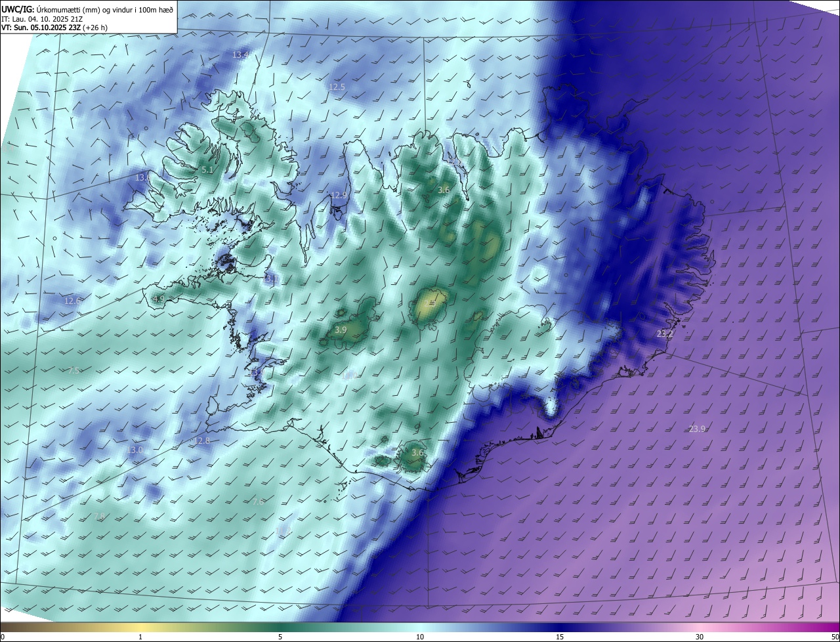This screenshot has height=642, width=840.
Task: Select the valid time text "VT: Sun. 05.10.2025 23Z (+26 h)"
Action: coord(54,28)
